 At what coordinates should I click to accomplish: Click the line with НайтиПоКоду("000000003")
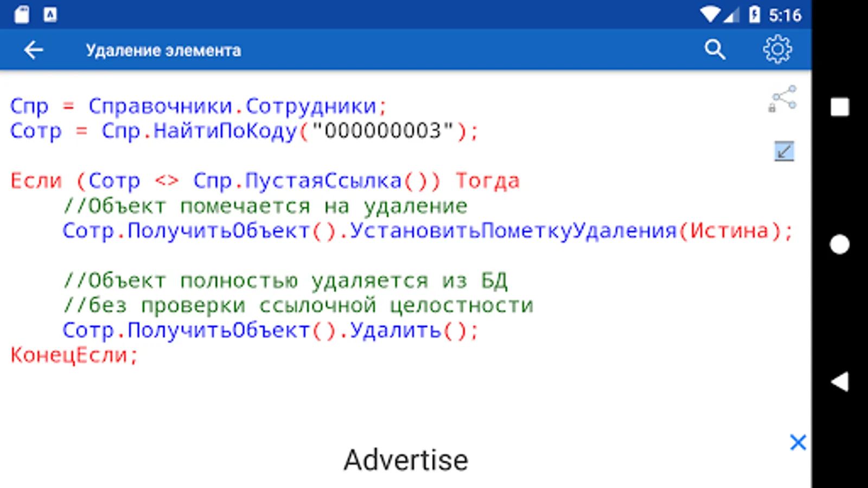[244, 131]
